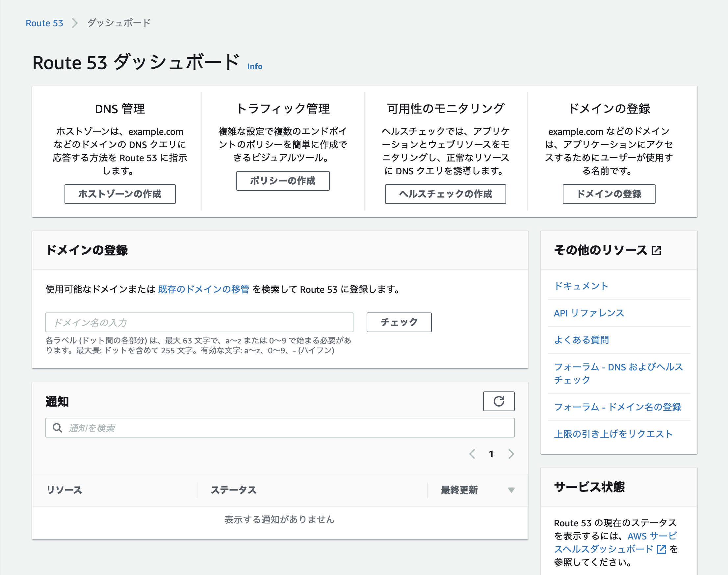Sort by the リソース column header

64,490
